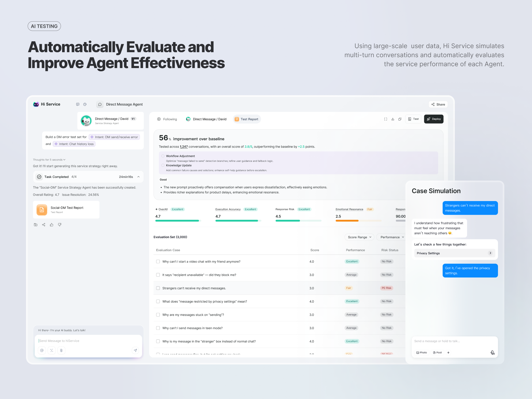
Task: Open the history clock icon beside Hi Service
Action: 85,104
